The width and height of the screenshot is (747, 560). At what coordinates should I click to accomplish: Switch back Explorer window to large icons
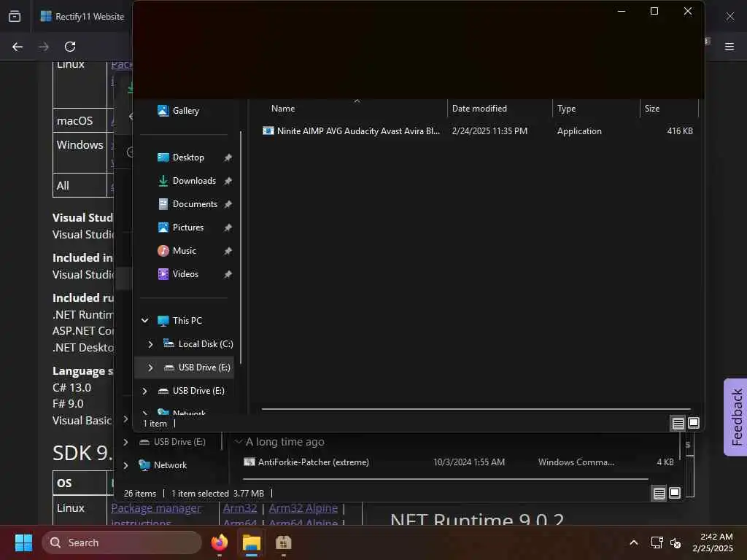pos(675,493)
